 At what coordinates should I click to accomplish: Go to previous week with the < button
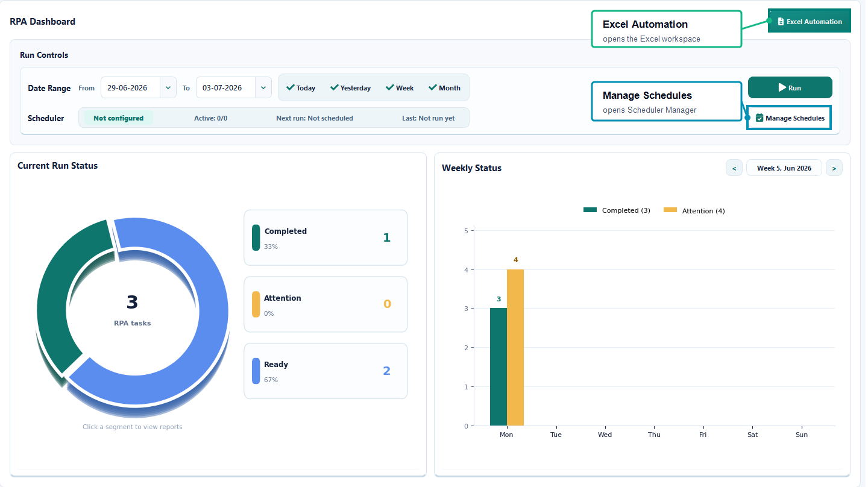tap(734, 168)
